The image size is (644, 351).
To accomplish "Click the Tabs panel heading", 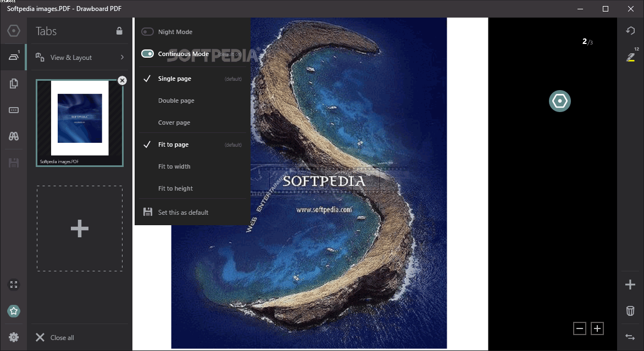I will click(x=46, y=31).
